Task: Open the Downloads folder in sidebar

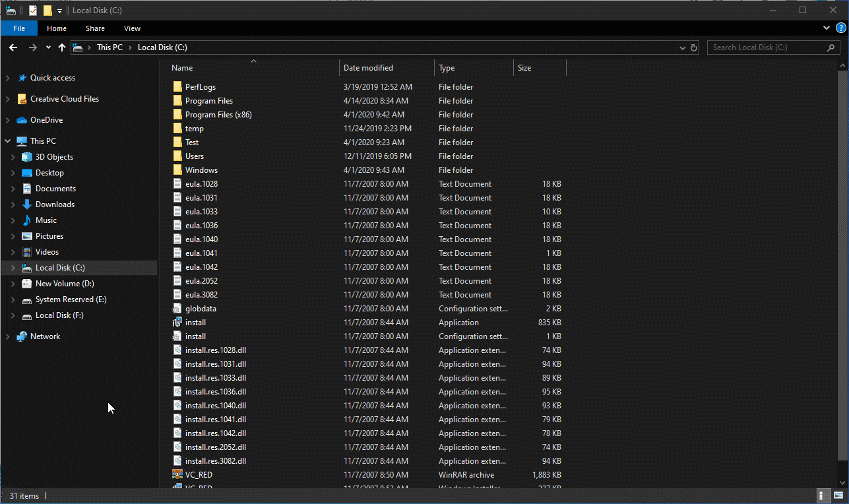Action: click(x=55, y=205)
